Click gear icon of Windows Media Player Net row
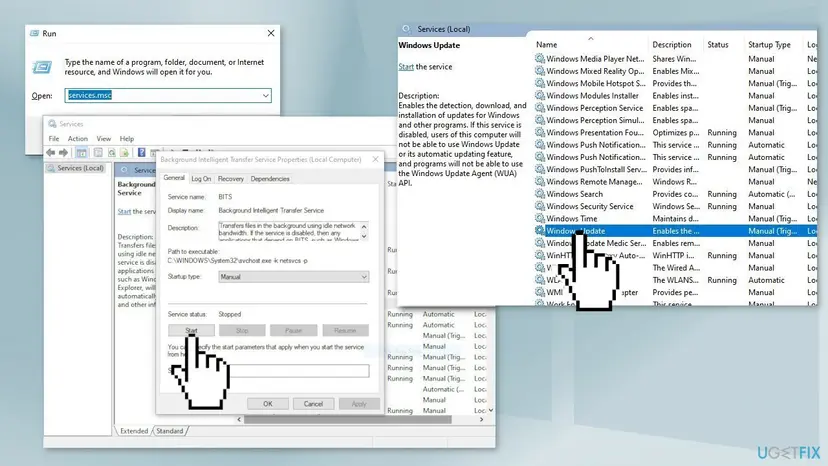Viewport: 828px width, 466px height. 539,58
